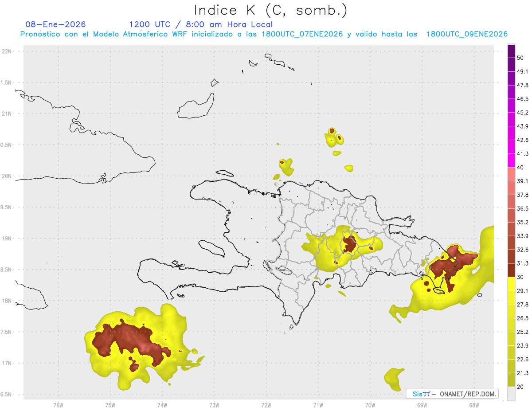The width and height of the screenshot is (532, 411).
Task: Pick the legend swatch between 47.8 and 49.1
Action: pyautogui.click(x=511, y=78)
